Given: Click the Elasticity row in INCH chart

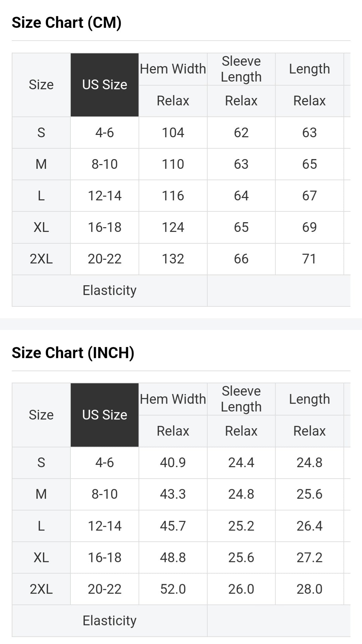Looking at the screenshot, I should pos(109,621).
